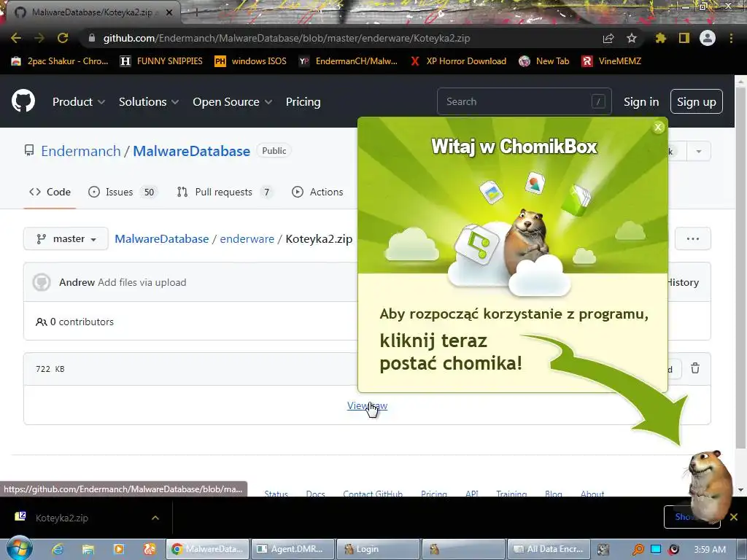Go to the Actions tab

pos(317,192)
